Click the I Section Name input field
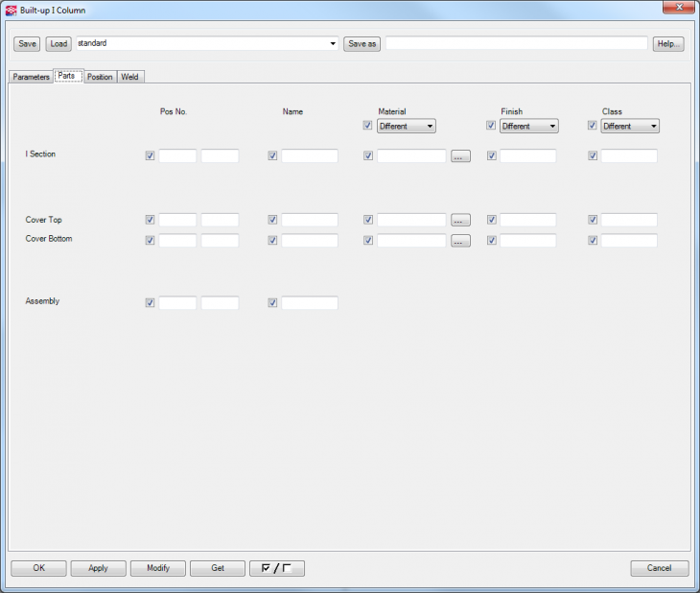The height and width of the screenshot is (593, 700). pos(309,155)
